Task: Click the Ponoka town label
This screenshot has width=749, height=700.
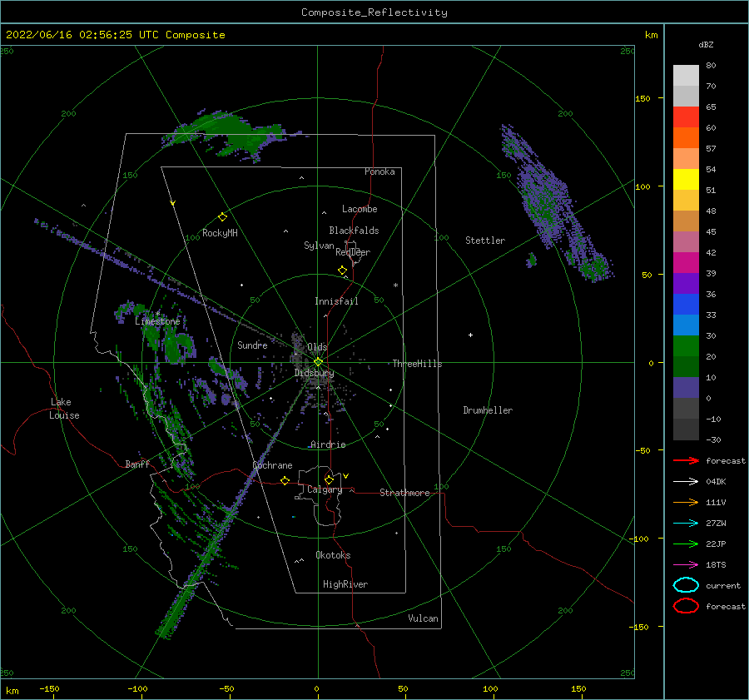Action: (379, 171)
